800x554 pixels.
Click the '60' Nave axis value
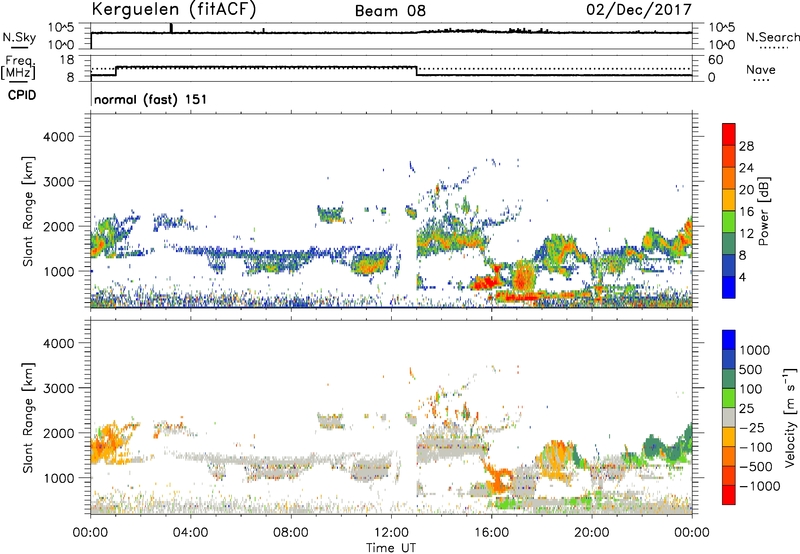pos(715,60)
